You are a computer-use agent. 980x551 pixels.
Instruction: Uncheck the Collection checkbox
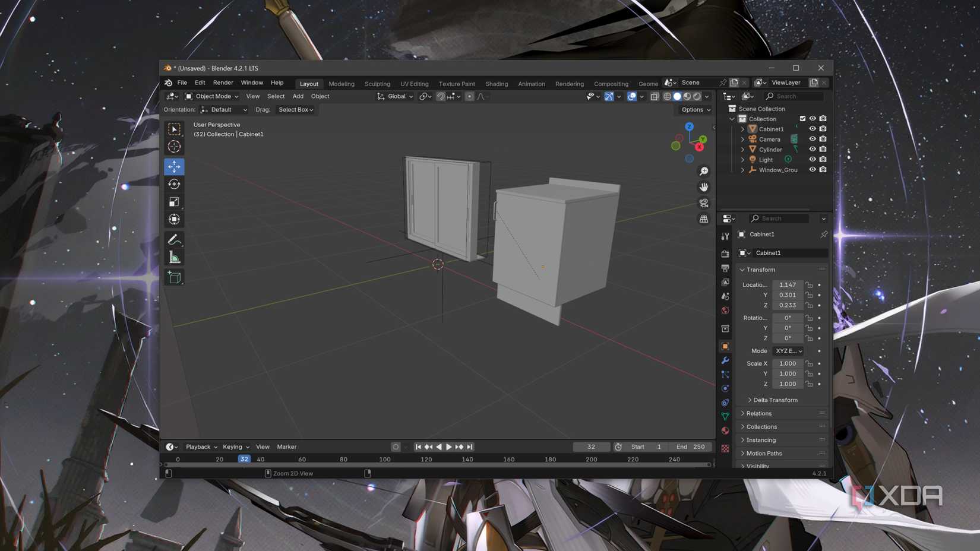(803, 118)
